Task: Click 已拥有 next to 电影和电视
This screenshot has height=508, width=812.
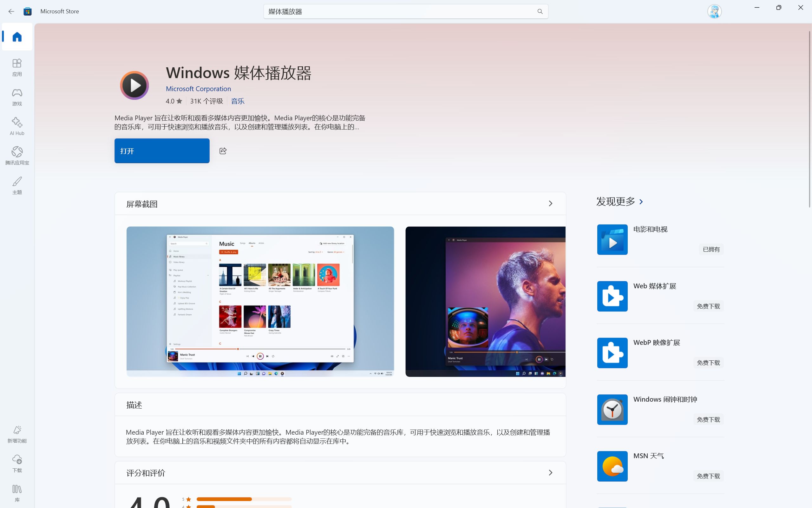Action: pos(711,249)
